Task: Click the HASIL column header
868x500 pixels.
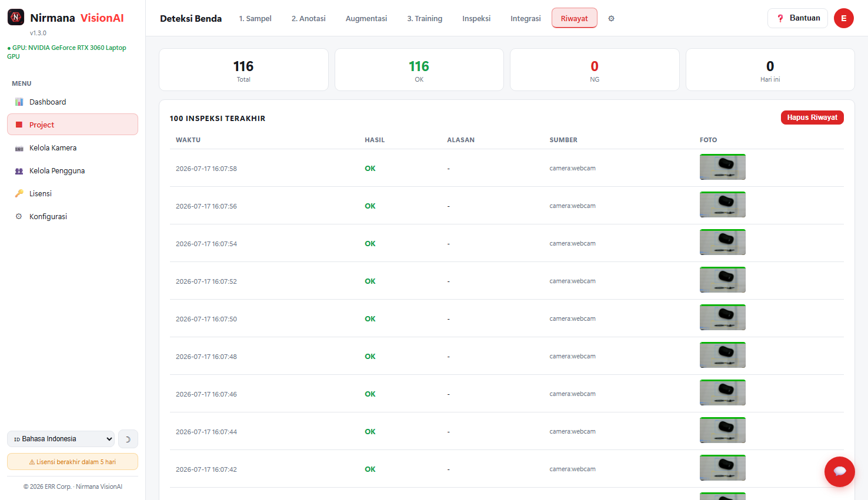Action: click(x=375, y=140)
